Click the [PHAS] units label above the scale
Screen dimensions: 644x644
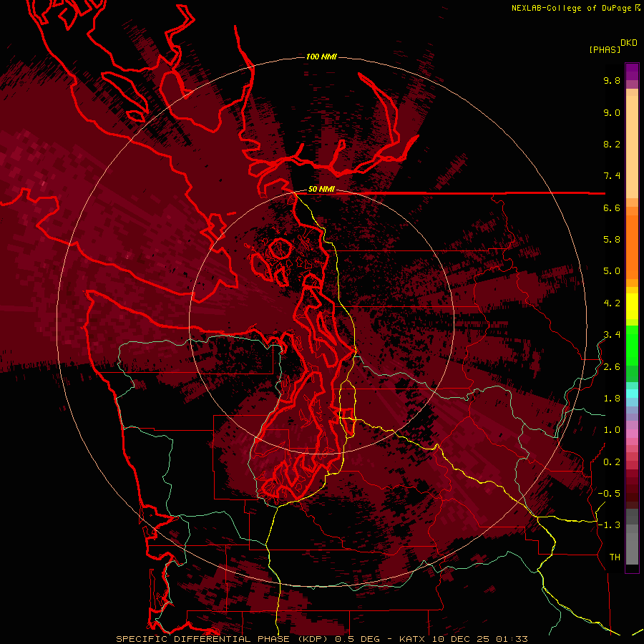605,49
